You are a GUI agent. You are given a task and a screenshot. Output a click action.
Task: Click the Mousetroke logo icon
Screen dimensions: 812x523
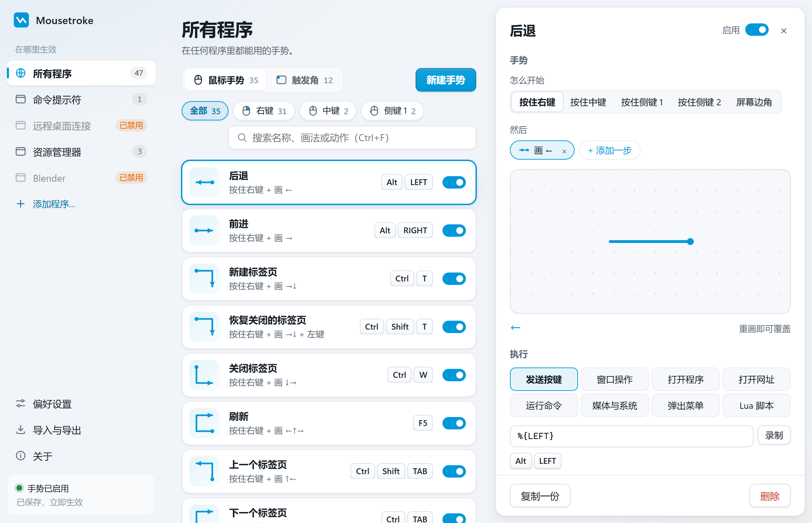21,20
